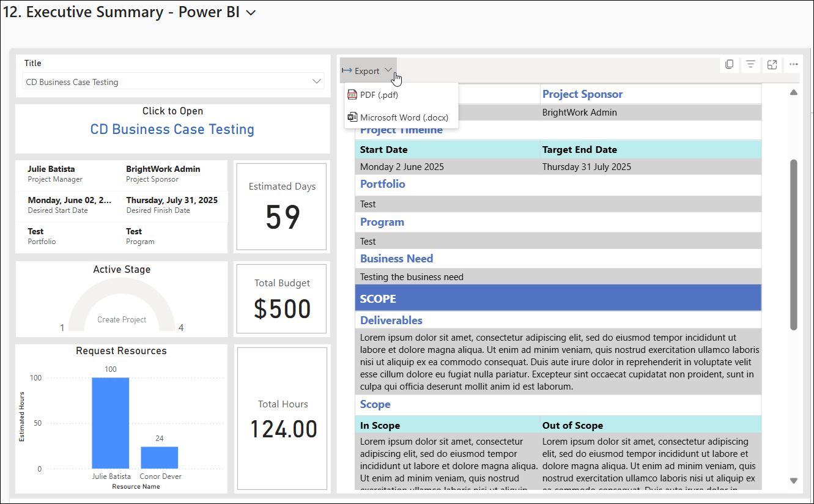Click the Thursday, July 31, 2025 finish date
814x504 pixels.
(172, 201)
